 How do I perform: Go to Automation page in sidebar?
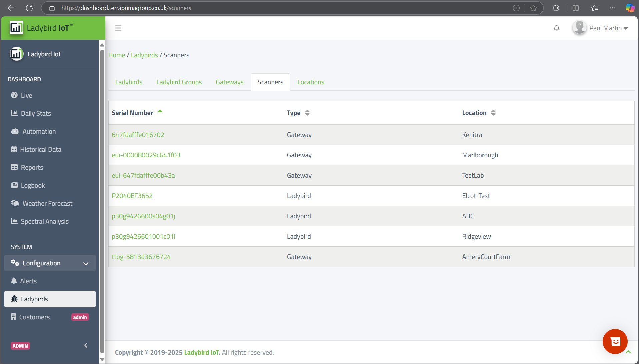click(39, 131)
